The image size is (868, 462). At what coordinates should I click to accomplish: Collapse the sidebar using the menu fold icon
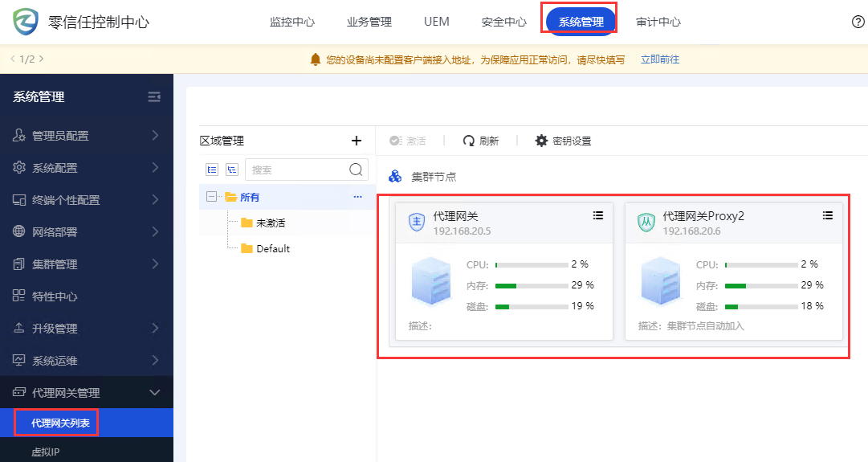coord(154,97)
